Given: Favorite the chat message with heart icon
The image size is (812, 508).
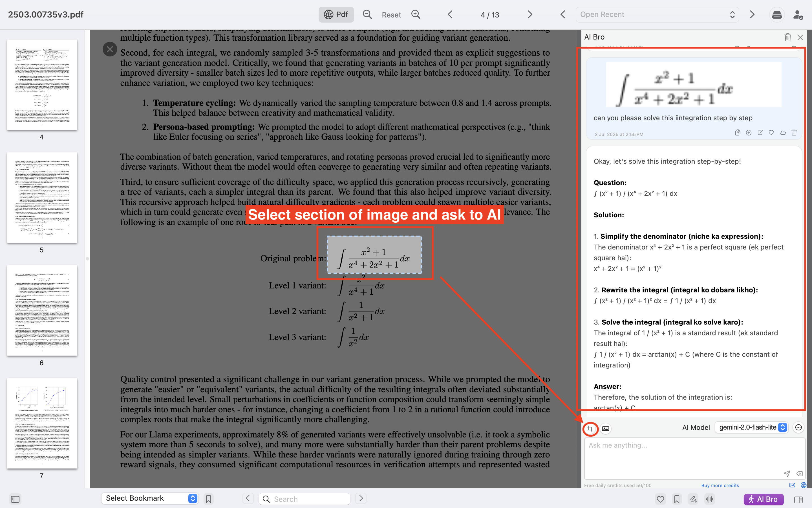Looking at the screenshot, I should pos(771,133).
